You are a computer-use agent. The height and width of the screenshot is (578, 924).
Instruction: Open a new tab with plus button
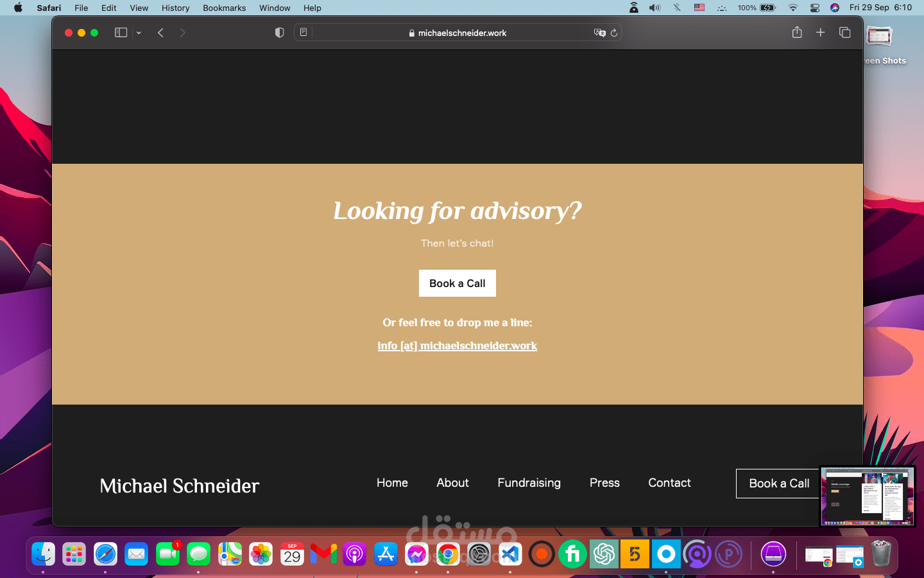pos(820,33)
